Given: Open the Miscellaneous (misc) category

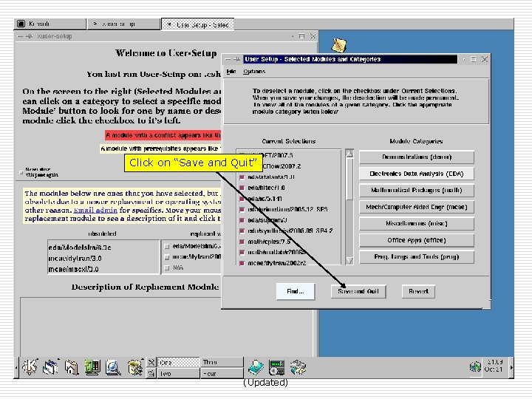Looking at the screenshot, I should coord(417,224).
